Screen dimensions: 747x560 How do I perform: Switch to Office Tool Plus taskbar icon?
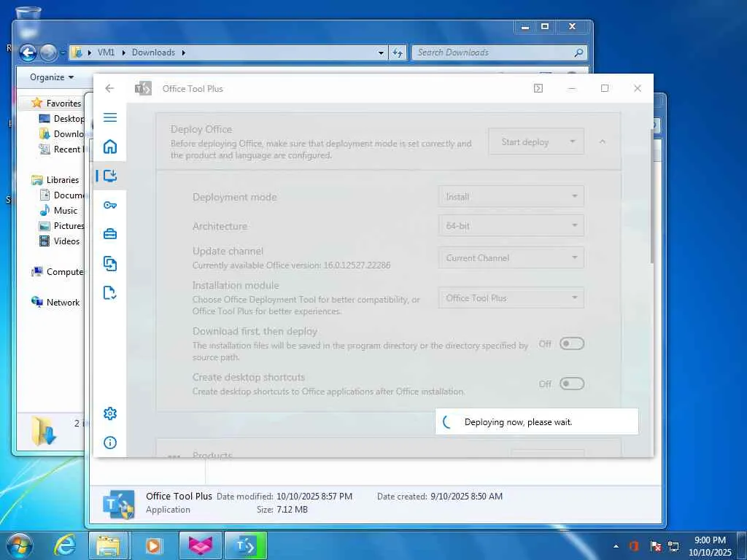pos(245,545)
